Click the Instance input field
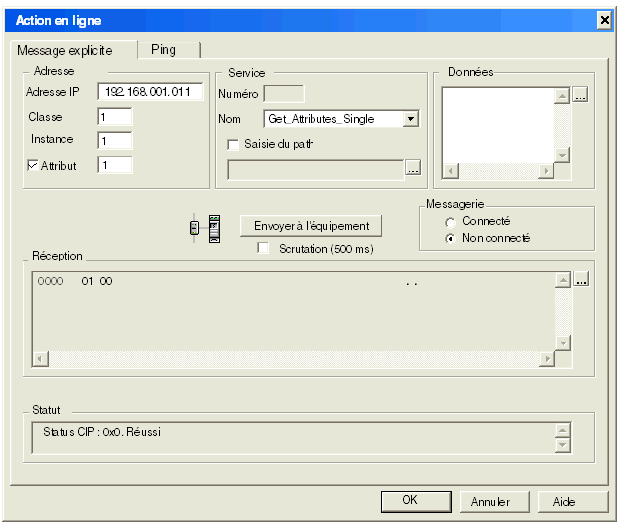 (115, 141)
